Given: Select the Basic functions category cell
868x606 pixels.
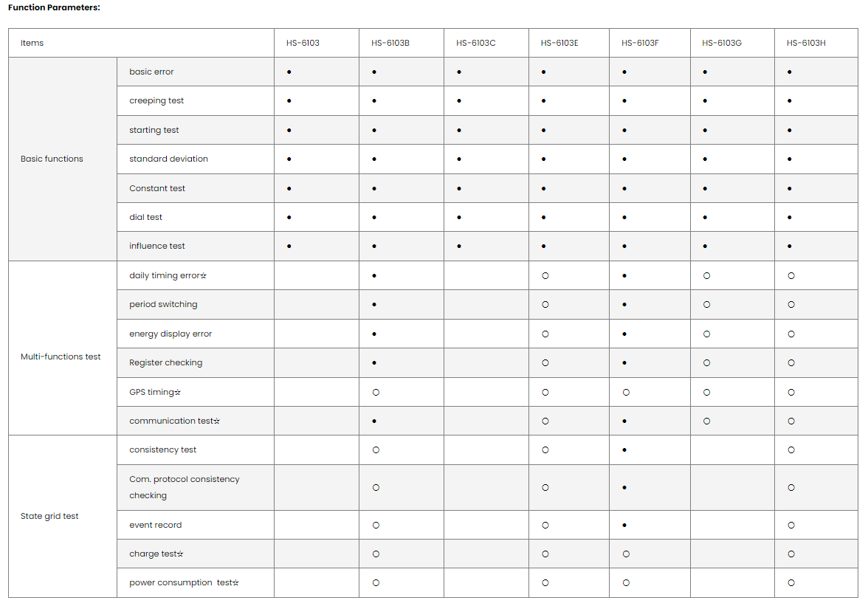Looking at the screenshot, I should click(x=52, y=159).
